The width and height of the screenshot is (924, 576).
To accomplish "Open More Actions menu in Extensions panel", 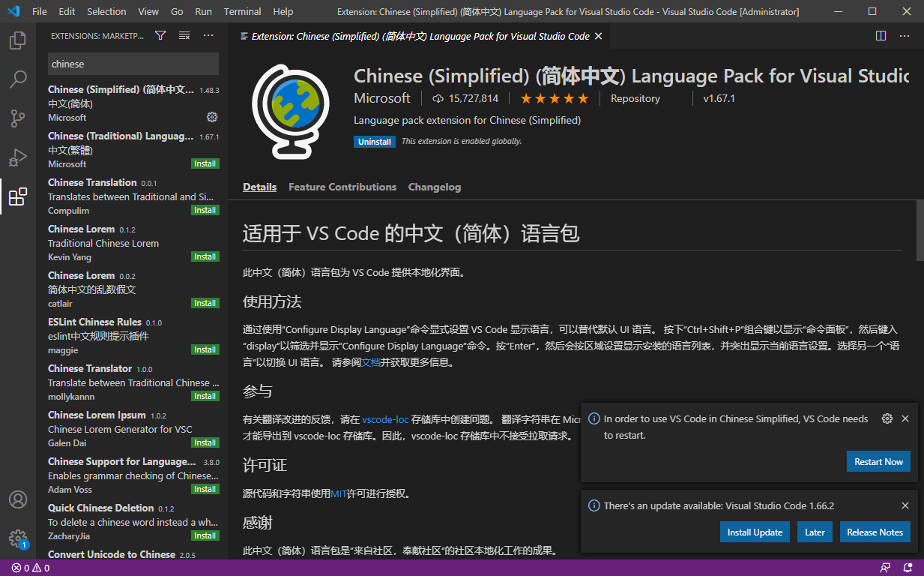I will point(208,35).
